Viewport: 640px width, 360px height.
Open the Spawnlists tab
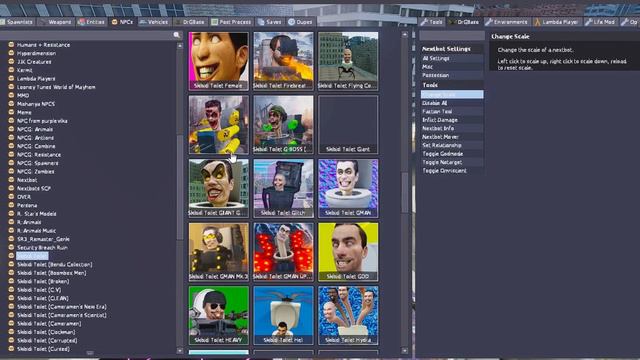[x=16, y=22]
